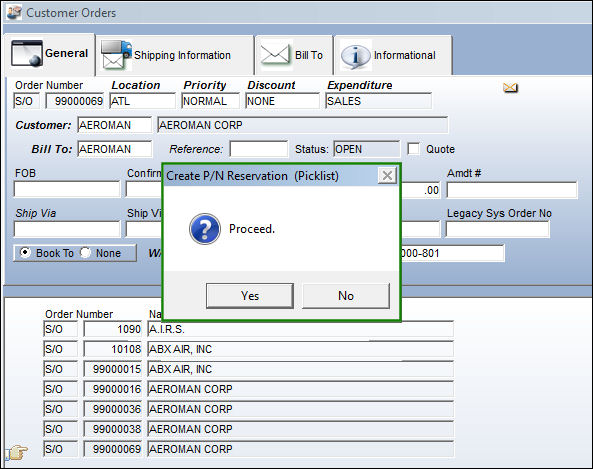This screenshot has width=593, height=469.
Task: Click the Discount field showing NONE
Action: (283, 101)
